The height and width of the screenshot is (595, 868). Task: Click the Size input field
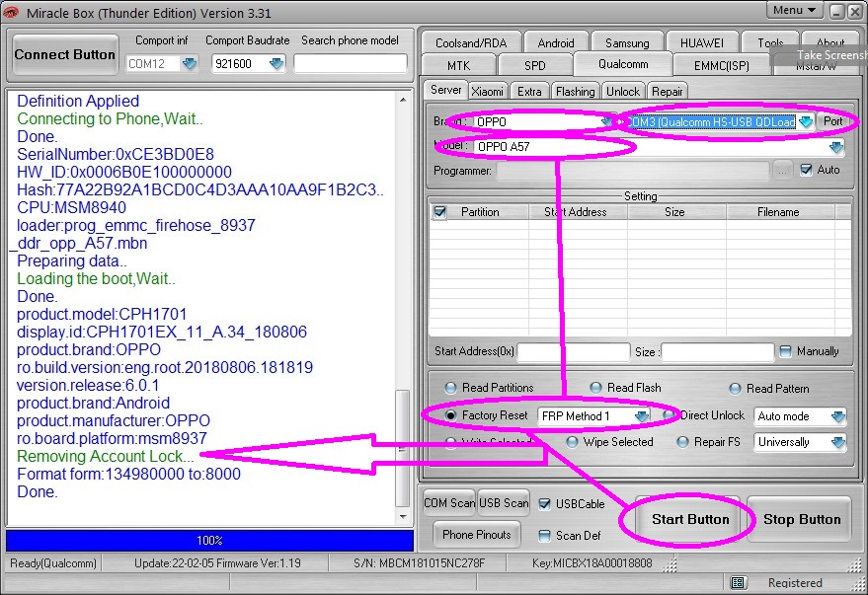718,351
